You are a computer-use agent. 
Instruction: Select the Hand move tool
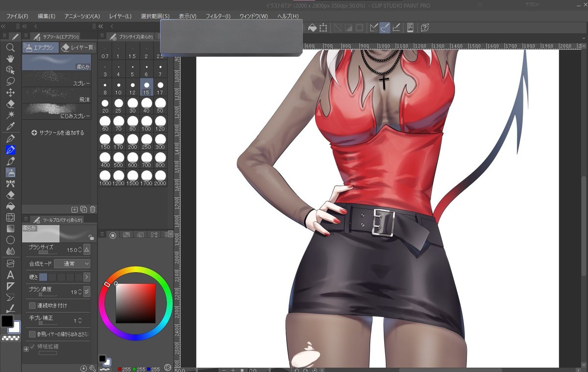tap(10, 59)
